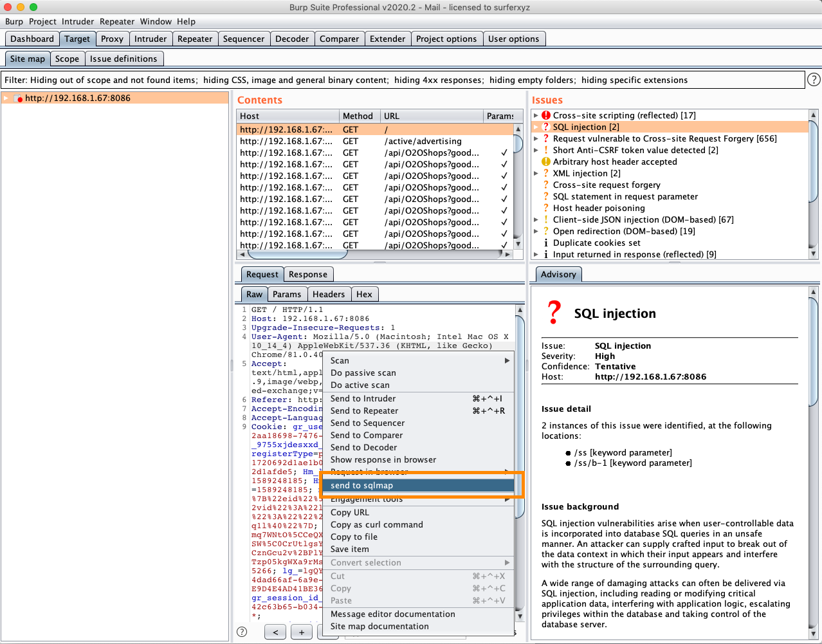Click Contents horizontal scroll-left arrow
The height and width of the screenshot is (644, 822).
(x=242, y=254)
